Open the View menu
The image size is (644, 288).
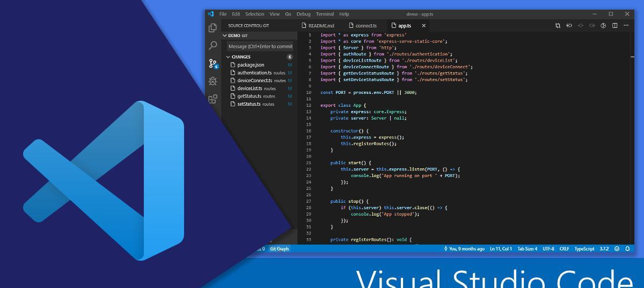(x=275, y=14)
